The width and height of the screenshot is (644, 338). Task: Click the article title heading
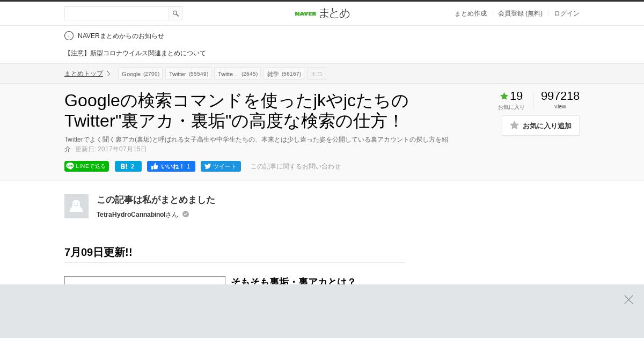click(237, 111)
